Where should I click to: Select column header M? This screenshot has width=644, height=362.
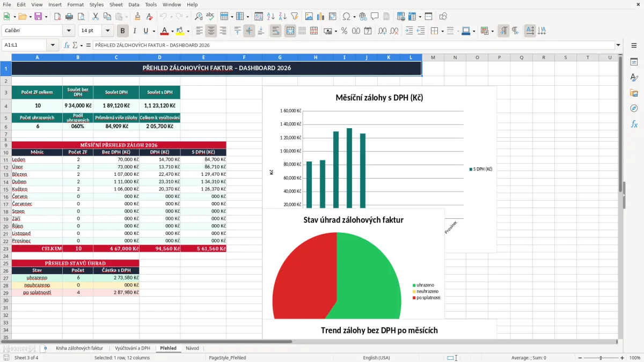[433, 57]
